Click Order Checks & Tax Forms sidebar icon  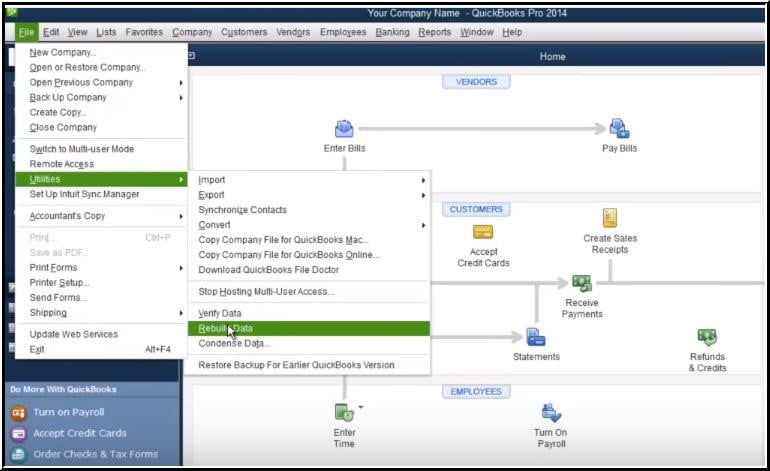(19, 455)
